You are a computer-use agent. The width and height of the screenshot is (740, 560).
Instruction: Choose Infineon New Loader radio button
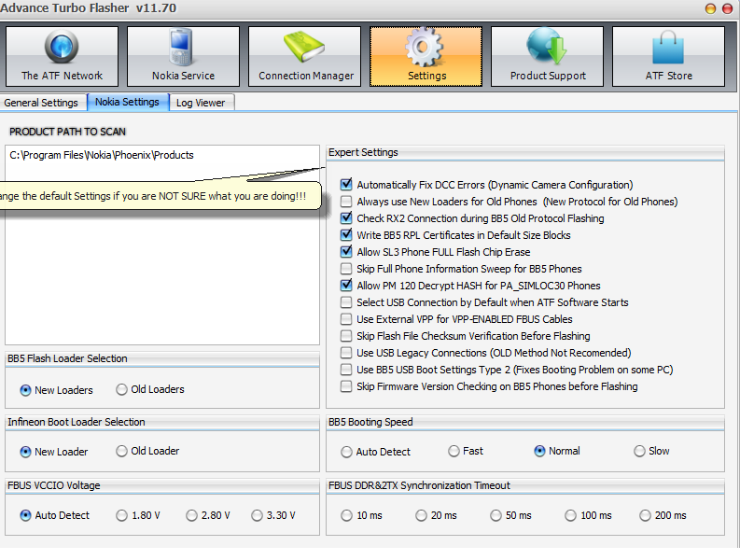(x=25, y=452)
